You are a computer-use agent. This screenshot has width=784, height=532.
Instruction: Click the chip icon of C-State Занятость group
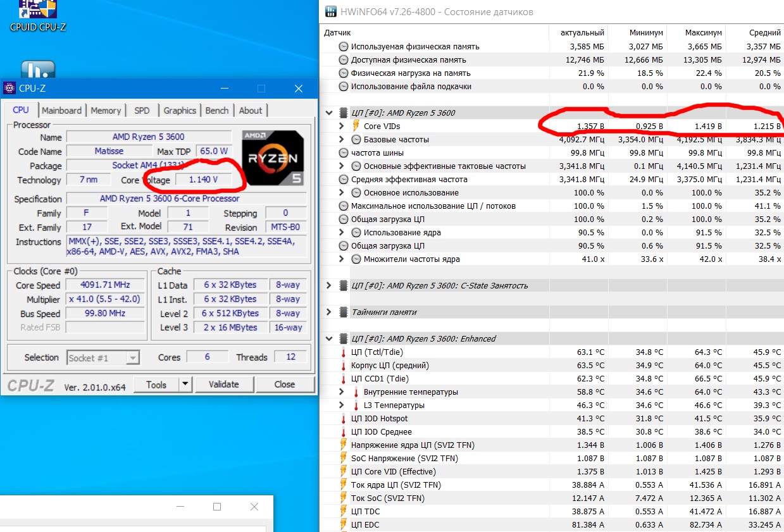pyautogui.click(x=344, y=285)
